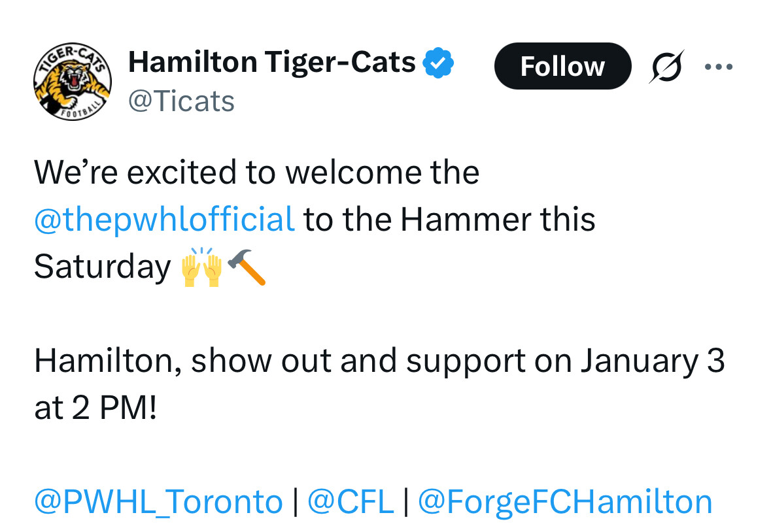Screen dimensions: 771x532
Task: Click the "at 2 PM!" text line
Action: (95, 408)
